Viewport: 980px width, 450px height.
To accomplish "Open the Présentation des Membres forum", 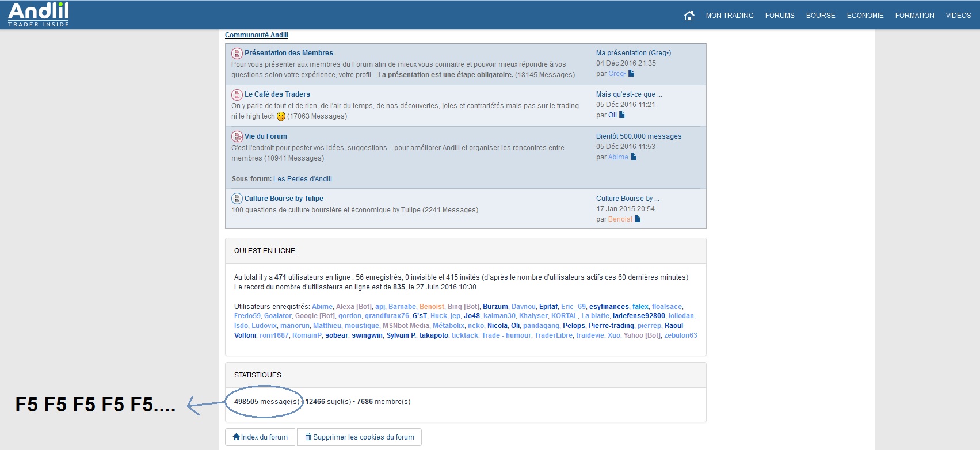I will (289, 53).
